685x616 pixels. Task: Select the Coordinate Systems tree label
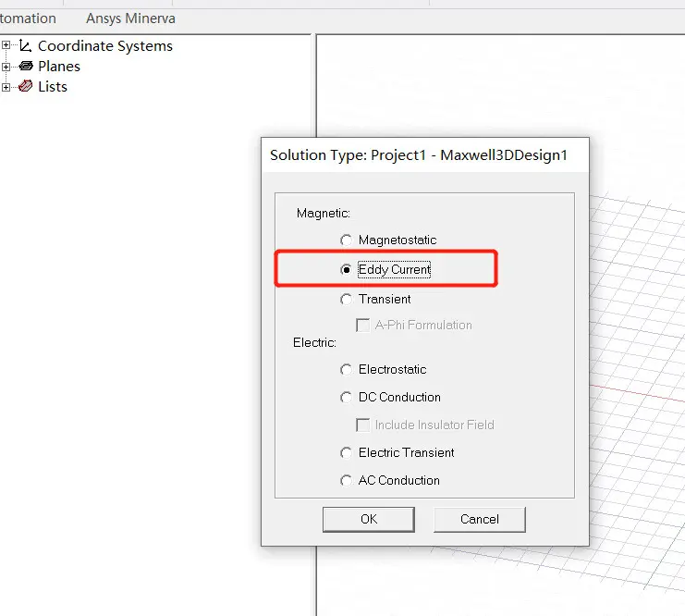tap(105, 46)
